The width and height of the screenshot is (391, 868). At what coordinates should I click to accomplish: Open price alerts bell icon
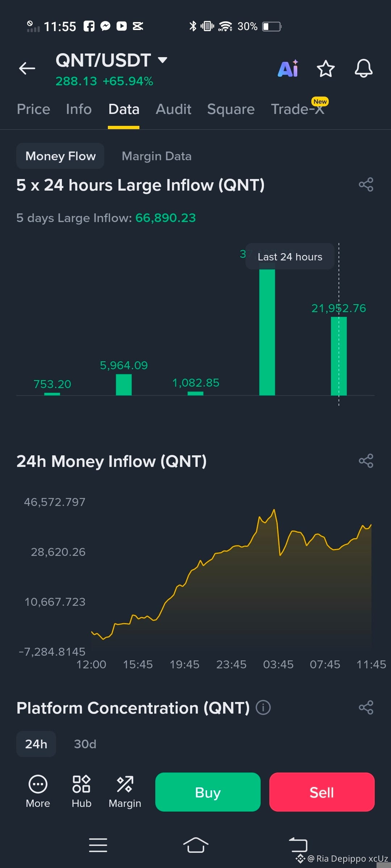(363, 68)
